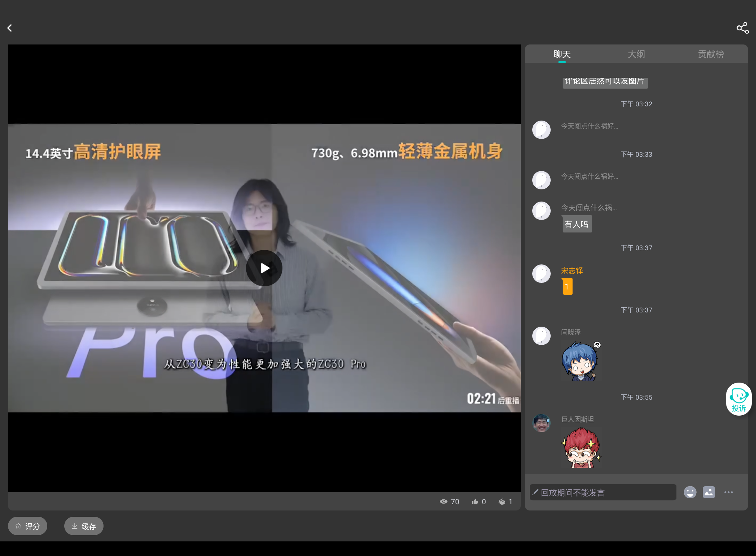This screenshot has width=756, height=556.
Task: Open the emoji picker smiley icon
Action: [x=690, y=492]
